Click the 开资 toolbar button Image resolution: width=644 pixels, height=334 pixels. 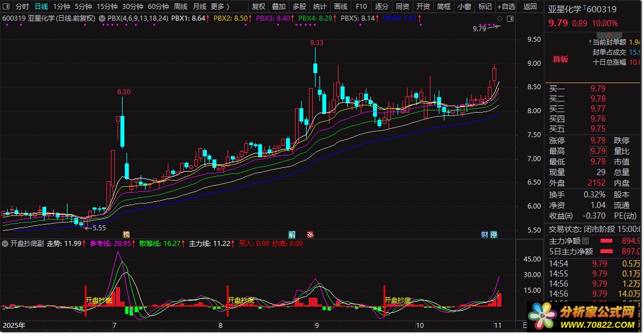[423, 7]
